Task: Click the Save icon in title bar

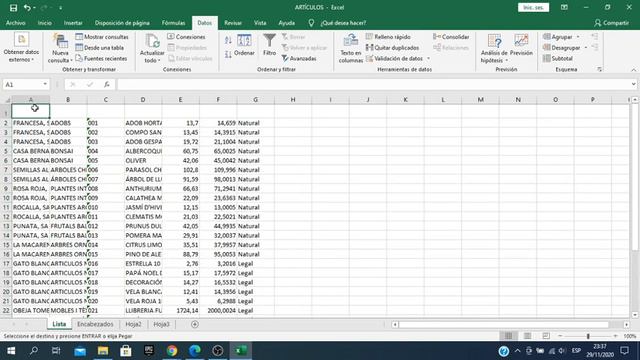Action: coord(13,8)
